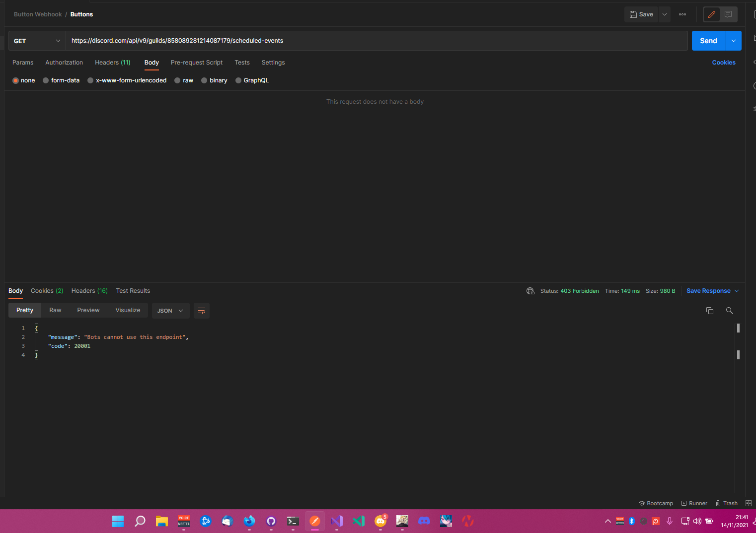
Task: Open GitHub Desktop from the taskbar
Action: click(271, 521)
